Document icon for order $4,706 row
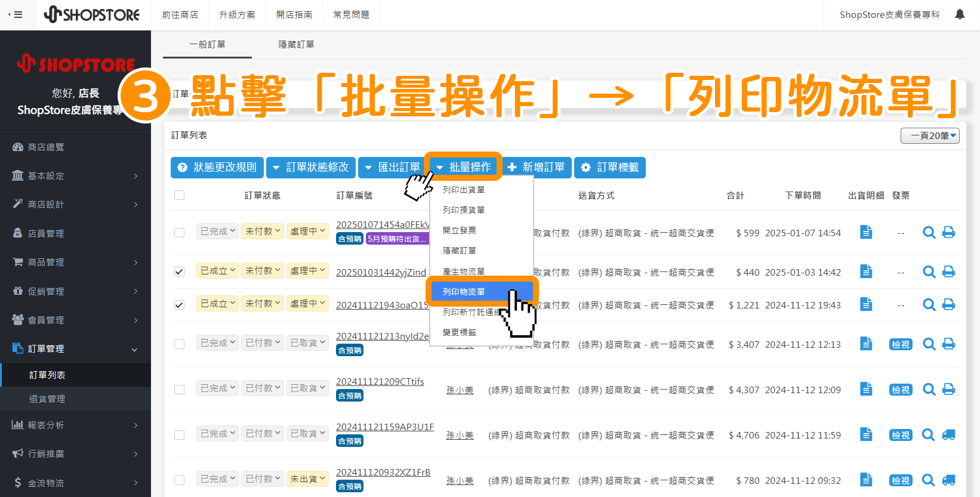This screenshot has width=980, height=497. [866, 434]
